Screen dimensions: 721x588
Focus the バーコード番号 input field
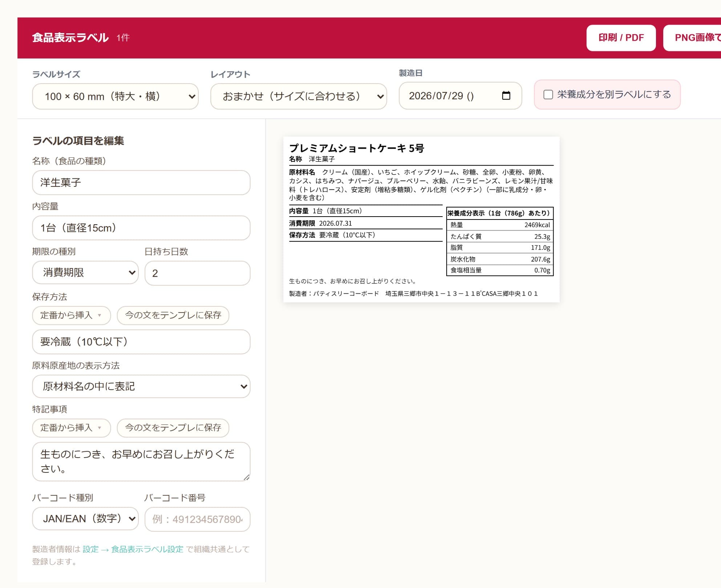coord(197,519)
